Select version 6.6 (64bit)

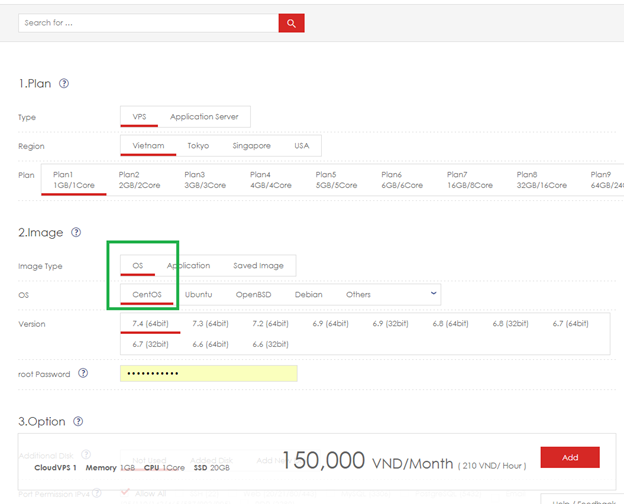pos(211,344)
